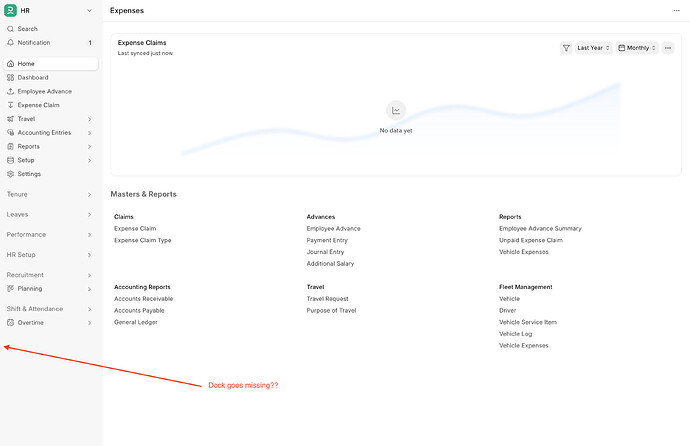Open the Vehicle Service Item link
Viewport: 690px width, 446px height.
click(528, 322)
